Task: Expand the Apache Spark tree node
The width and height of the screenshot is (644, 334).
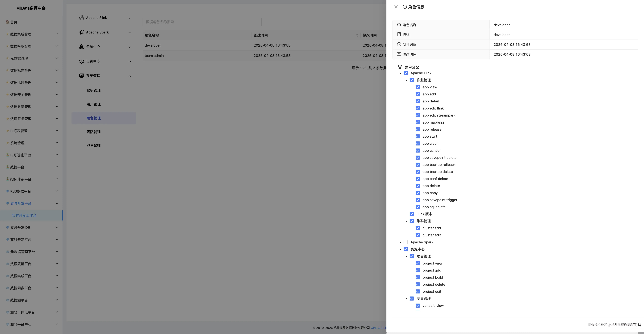Action: (x=400, y=242)
